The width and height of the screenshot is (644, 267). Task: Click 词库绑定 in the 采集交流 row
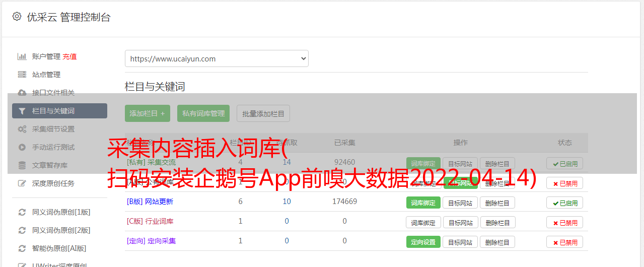tap(423, 163)
